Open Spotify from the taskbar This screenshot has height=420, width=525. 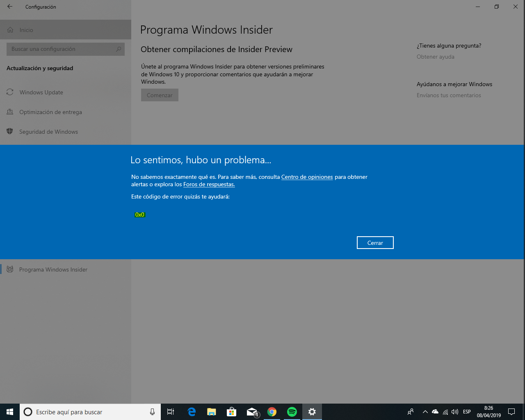click(x=292, y=412)
